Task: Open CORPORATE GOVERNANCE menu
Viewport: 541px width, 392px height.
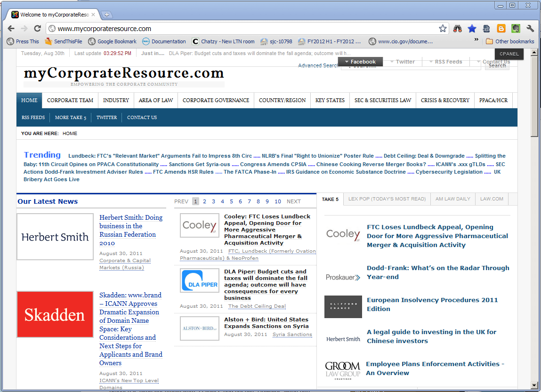Action: click(216, 100)
